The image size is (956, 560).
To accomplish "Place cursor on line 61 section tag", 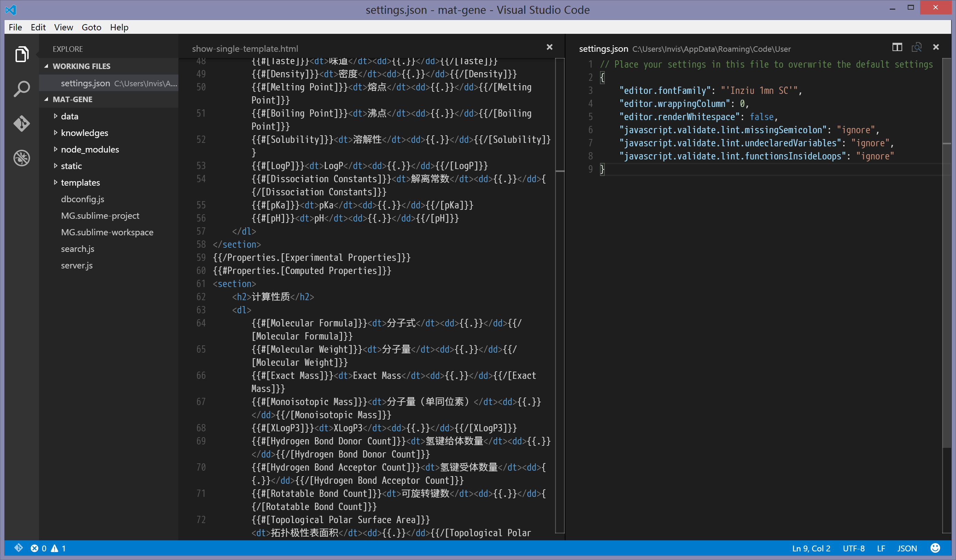I will pos(235,284).
